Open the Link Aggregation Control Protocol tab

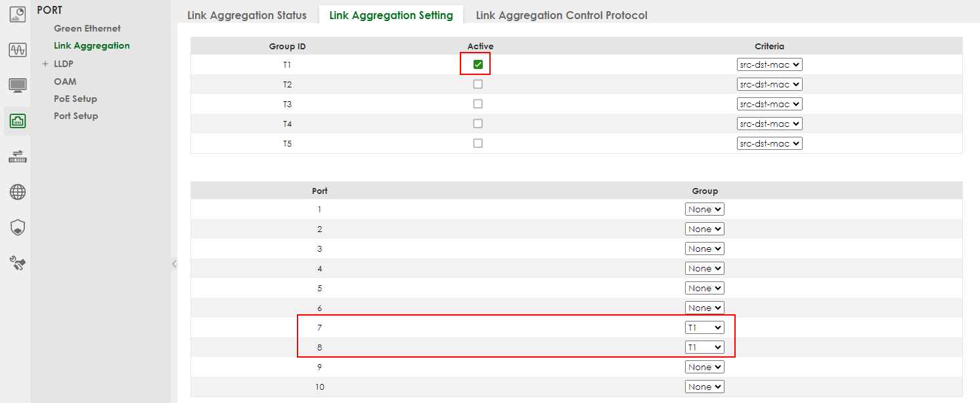561,14
